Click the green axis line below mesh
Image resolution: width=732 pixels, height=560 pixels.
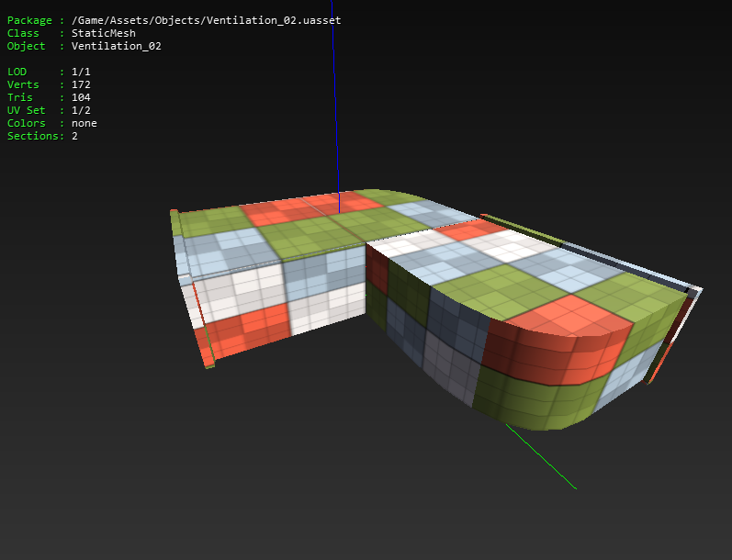click(542, 456)
